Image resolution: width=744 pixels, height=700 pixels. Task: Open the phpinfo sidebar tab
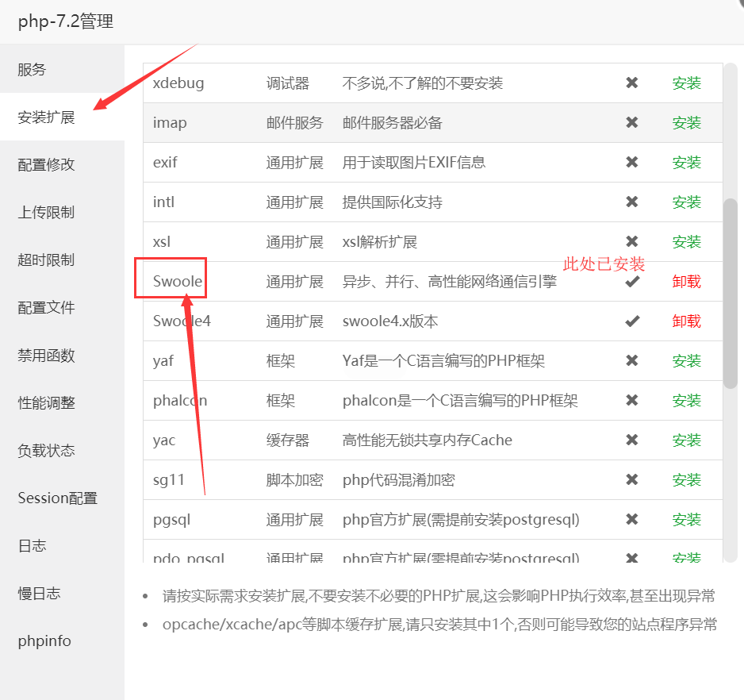point(62,640)
